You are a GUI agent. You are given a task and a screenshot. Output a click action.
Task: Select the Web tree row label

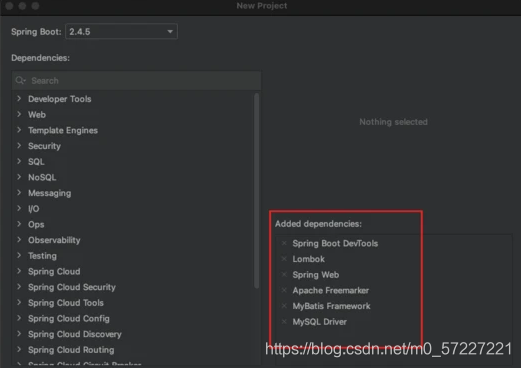[37, 115]
